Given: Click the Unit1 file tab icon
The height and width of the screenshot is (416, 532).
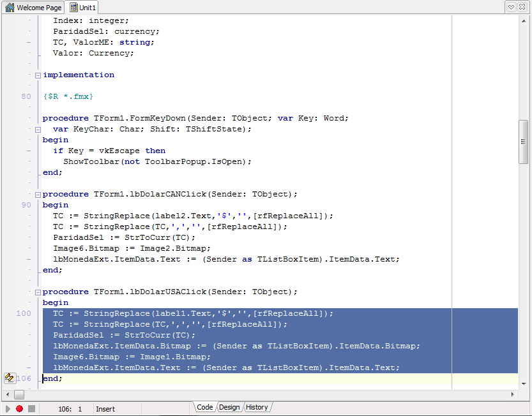Looking at the screenshot, I should (74, 8).
